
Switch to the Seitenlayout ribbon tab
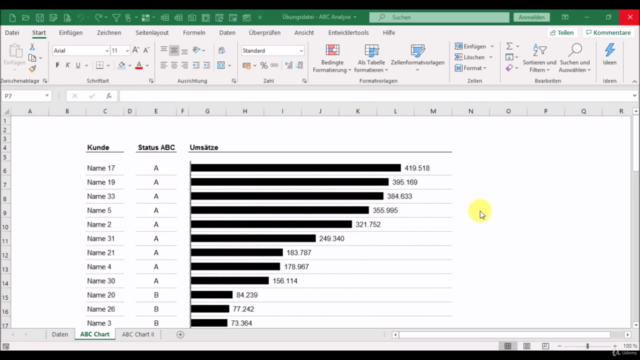click(152, 33)
